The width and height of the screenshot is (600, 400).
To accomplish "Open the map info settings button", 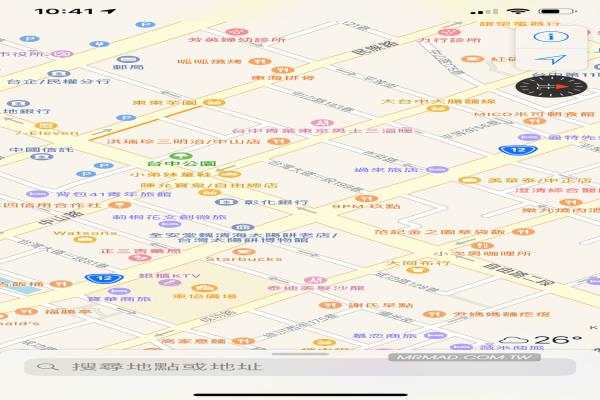I will (x=551, y=36).
